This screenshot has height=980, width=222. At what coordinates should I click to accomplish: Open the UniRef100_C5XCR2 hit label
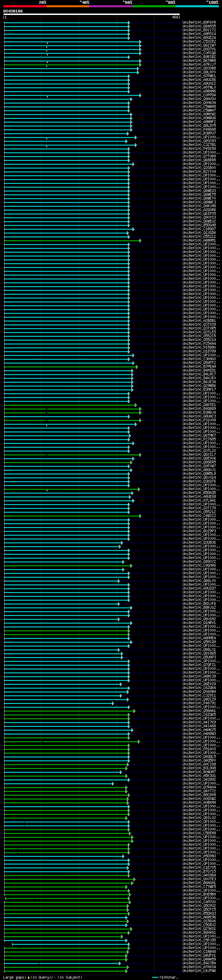pyautogui.click(x=199, y=41)
